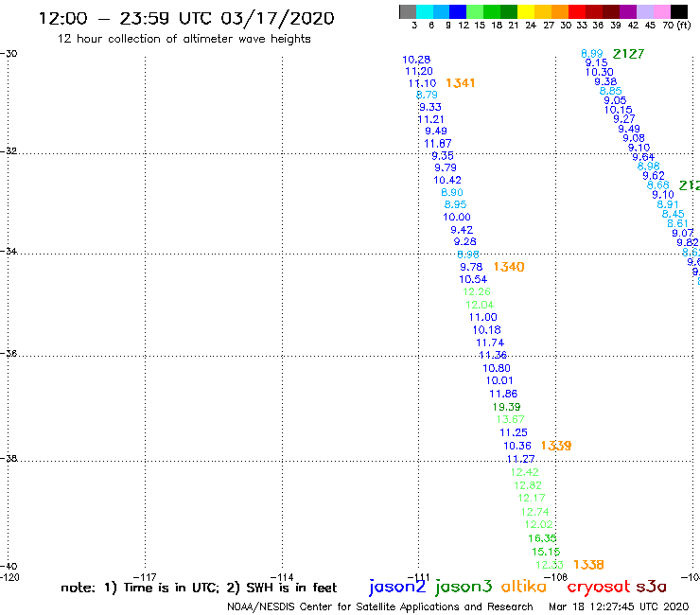Click wave height value 10.42
The height and width of the screenshot is (615, 700).
pos(447,180)
